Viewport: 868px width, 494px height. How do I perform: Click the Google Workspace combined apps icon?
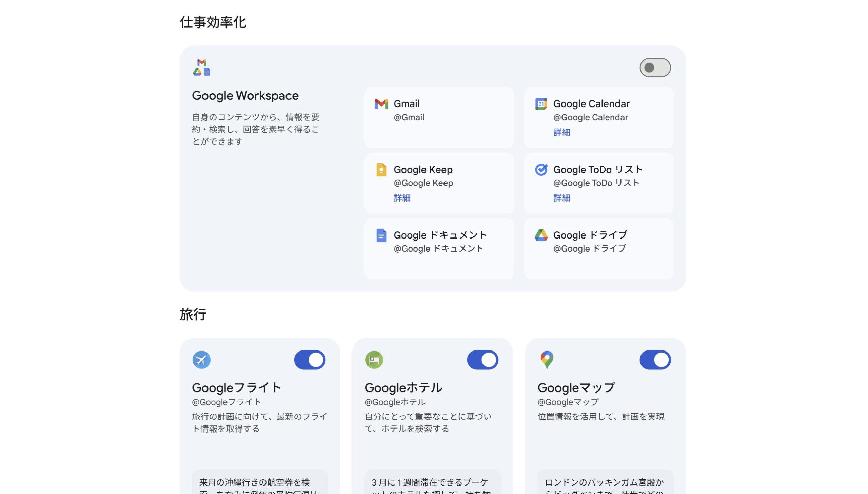click(201, 67)
